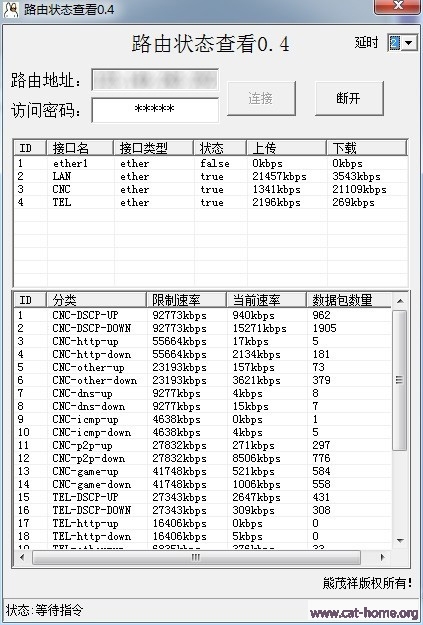The image size is (423, 625).
Task: Close the 路由状态查看0.4 window
Action: click(397, 6)
